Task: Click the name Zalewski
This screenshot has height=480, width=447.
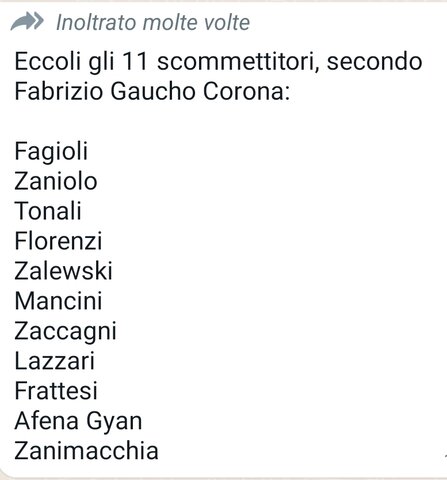Action: coord(63,271)
